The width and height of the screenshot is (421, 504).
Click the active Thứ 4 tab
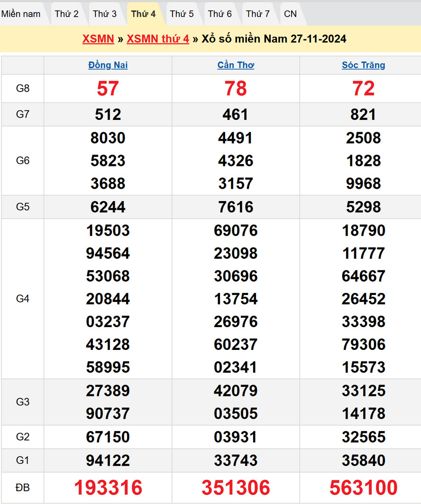click(x=143, y=14)
